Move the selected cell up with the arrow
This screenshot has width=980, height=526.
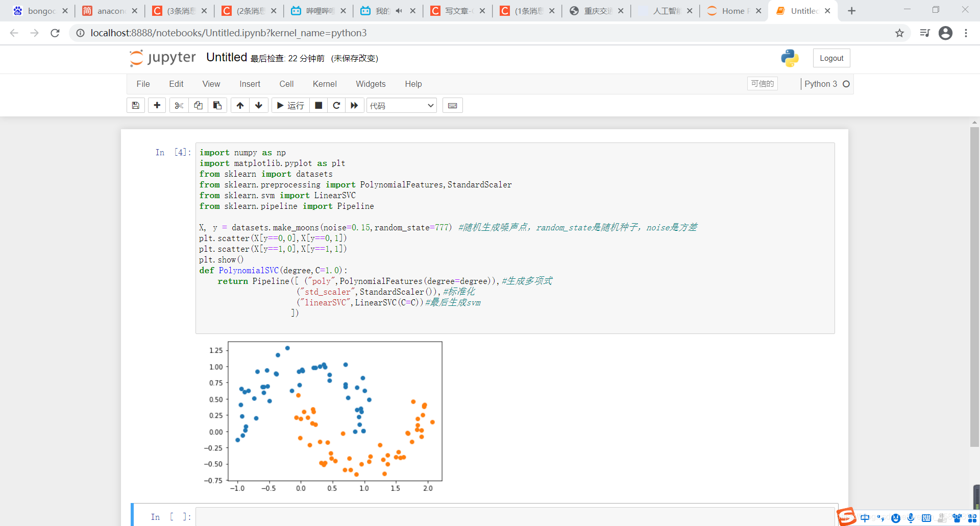pos(240,105)
